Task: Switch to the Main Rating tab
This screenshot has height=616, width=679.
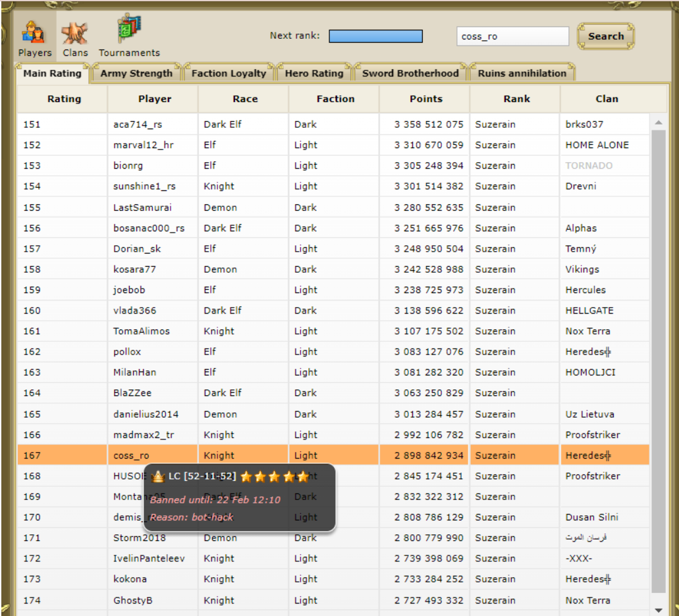Action: click(53, 73)
